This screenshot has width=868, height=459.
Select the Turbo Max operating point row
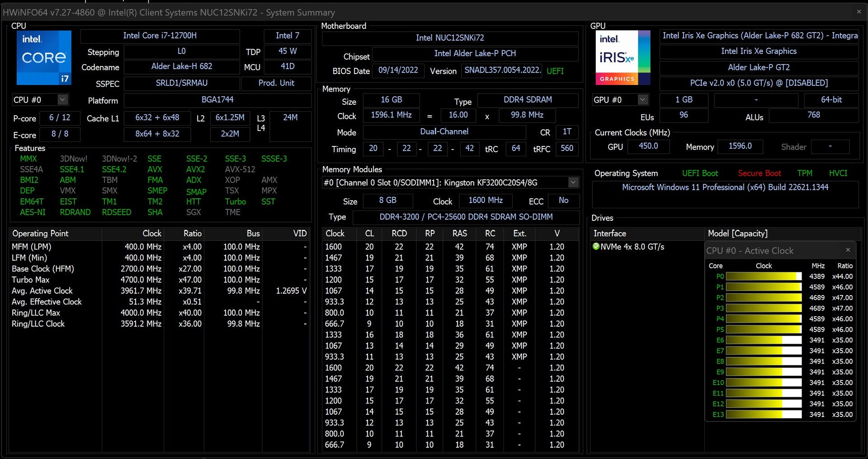[x=159, y=280]
